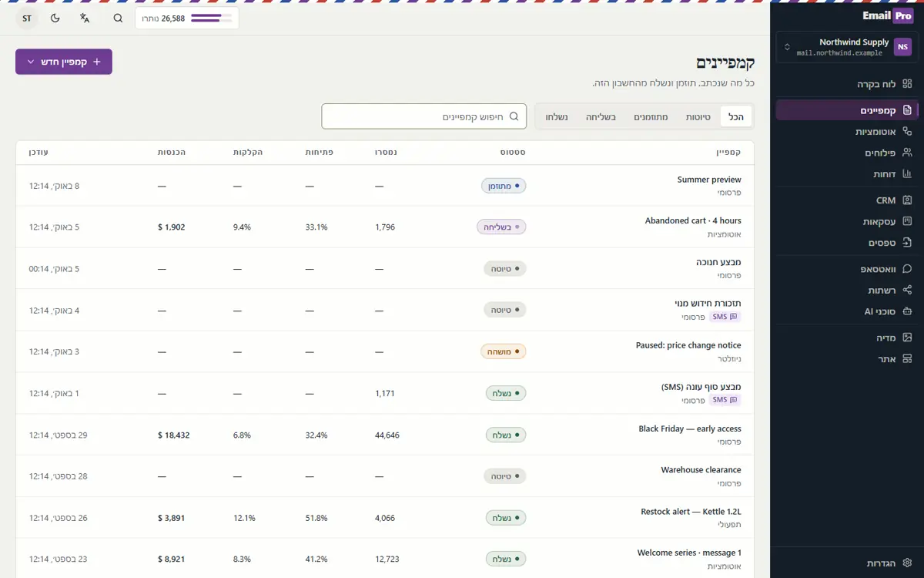Click the top bar search icon
The image size is (924, 578).
(x=118, y=18)
